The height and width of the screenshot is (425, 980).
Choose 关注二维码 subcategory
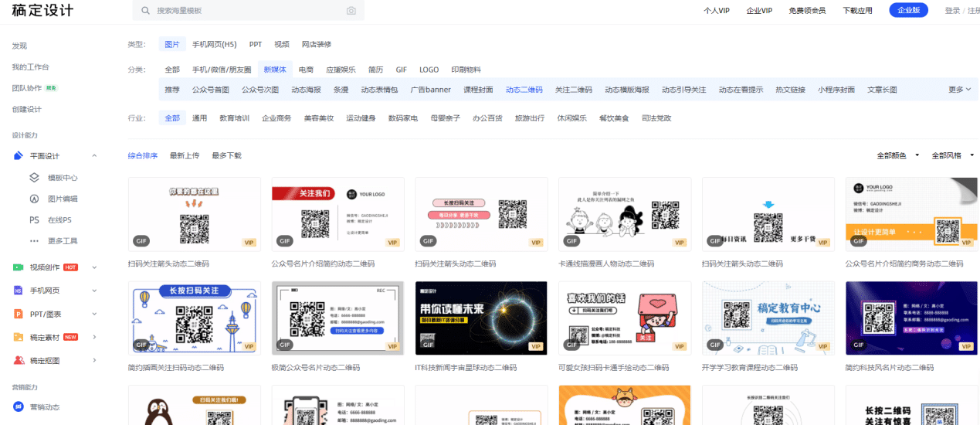click(x=574, y=90)
